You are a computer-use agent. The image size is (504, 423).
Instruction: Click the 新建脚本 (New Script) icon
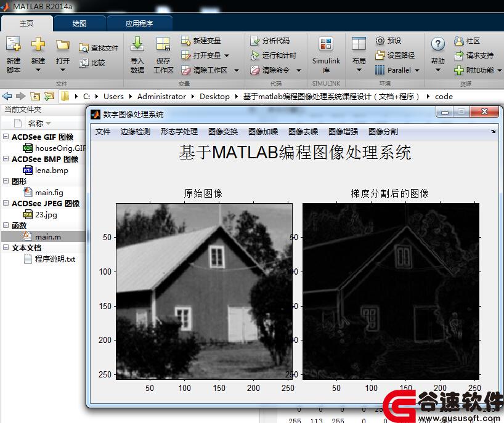point(14,44)
